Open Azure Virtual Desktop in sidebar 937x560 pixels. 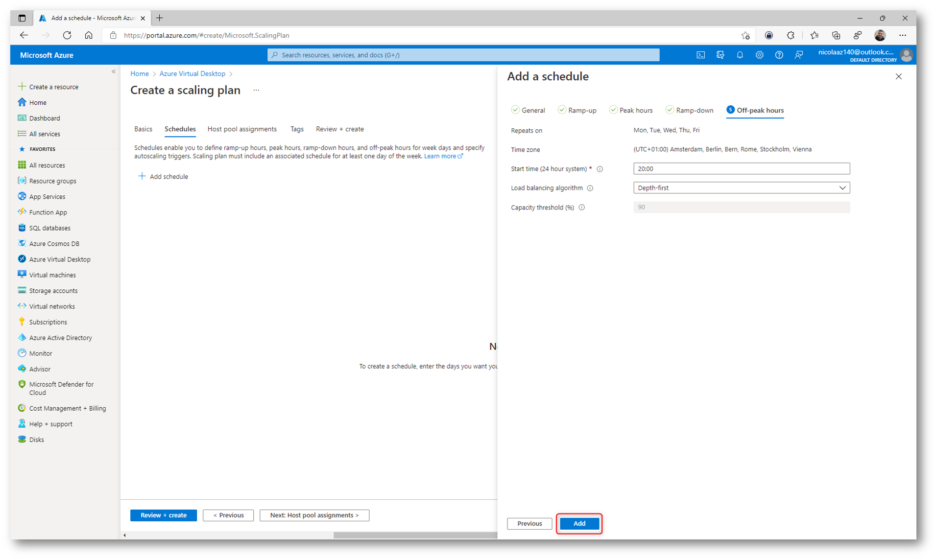[60, 259]
